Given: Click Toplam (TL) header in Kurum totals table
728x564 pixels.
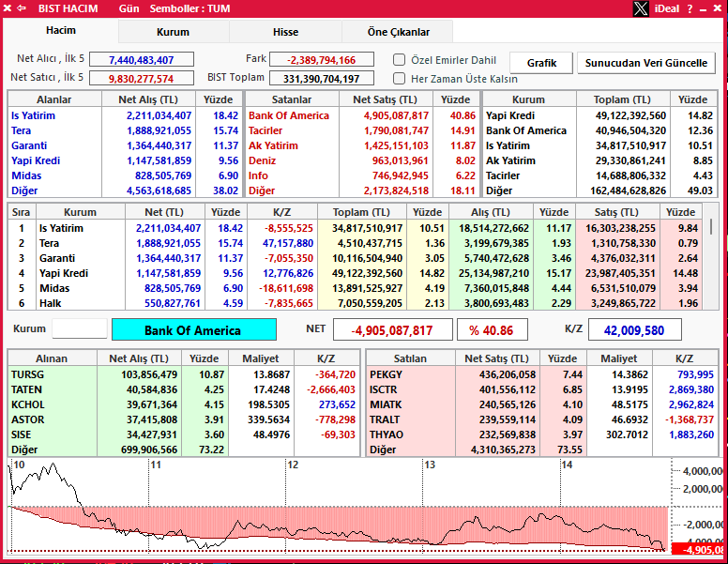Looking at the screenshot, I should [623, 99].
